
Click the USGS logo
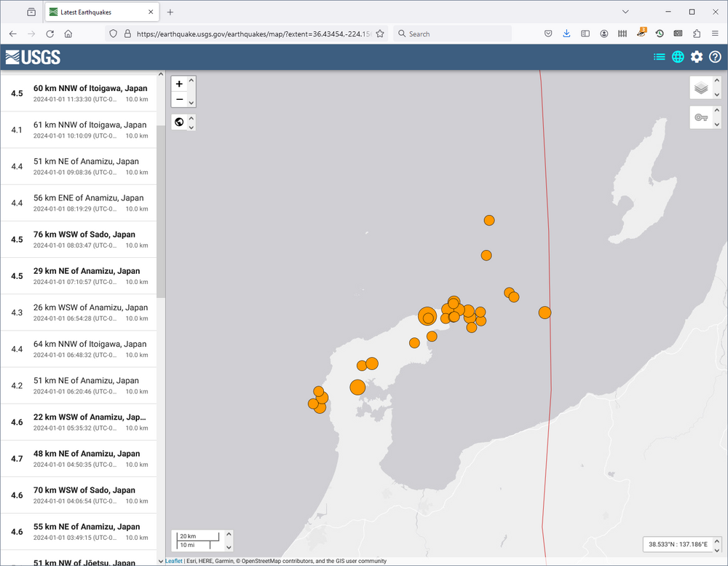(x=33, y=58)
